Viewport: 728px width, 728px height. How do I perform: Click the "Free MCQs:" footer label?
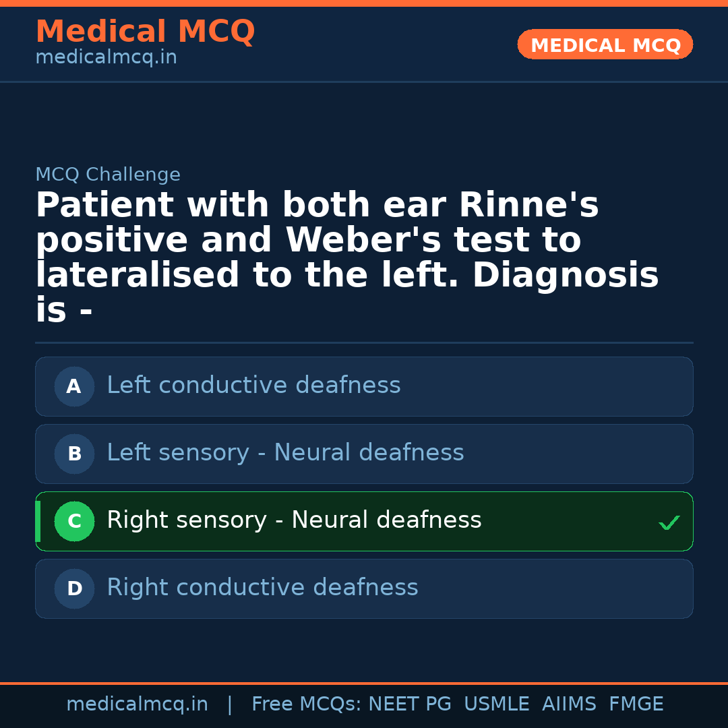tap(307, 704)
